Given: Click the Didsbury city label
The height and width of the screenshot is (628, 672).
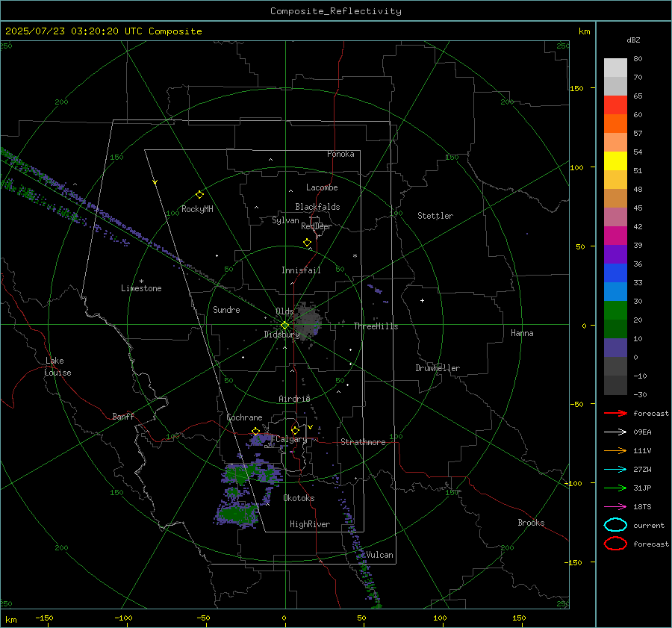Looking at the screenshot, I should coord(281,335).
